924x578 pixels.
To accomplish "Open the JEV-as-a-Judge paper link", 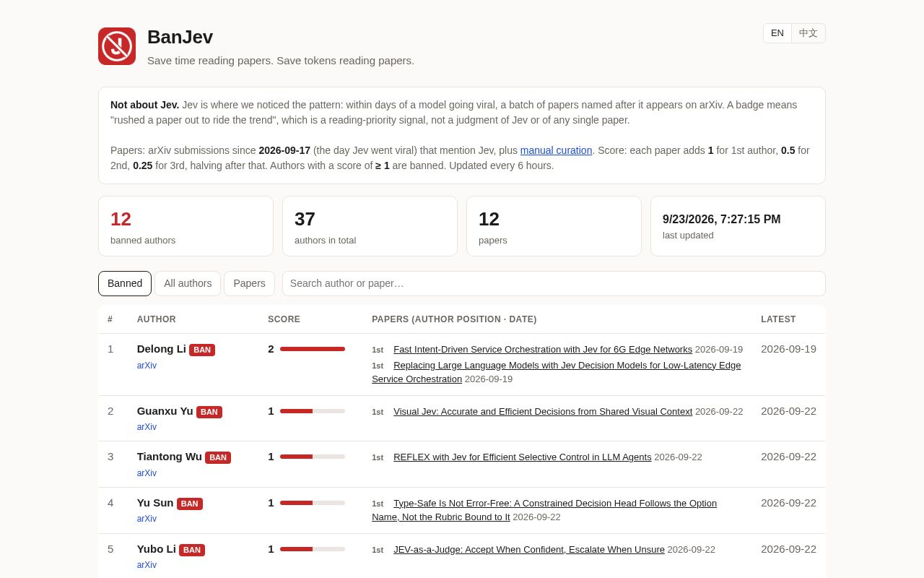I will (529, 550).
